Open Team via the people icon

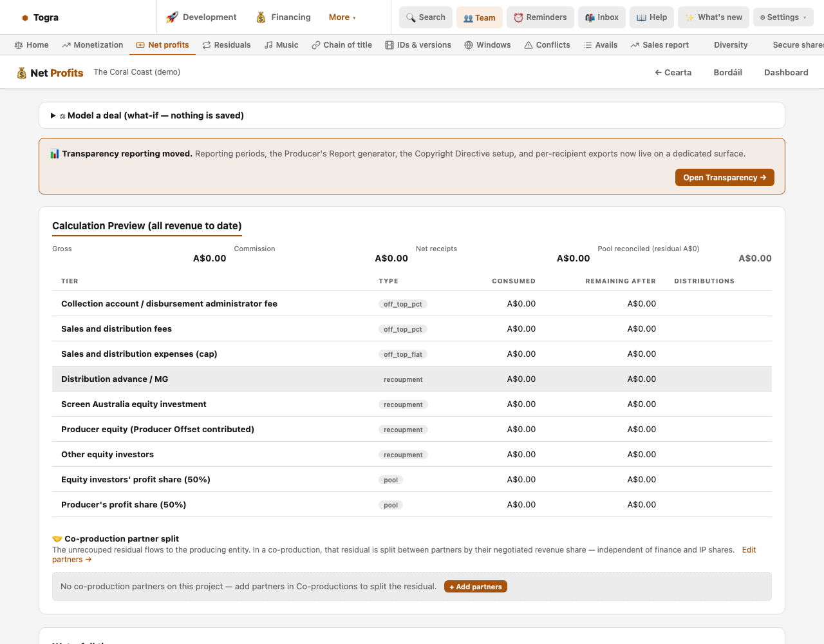click(x=468, y=18)
